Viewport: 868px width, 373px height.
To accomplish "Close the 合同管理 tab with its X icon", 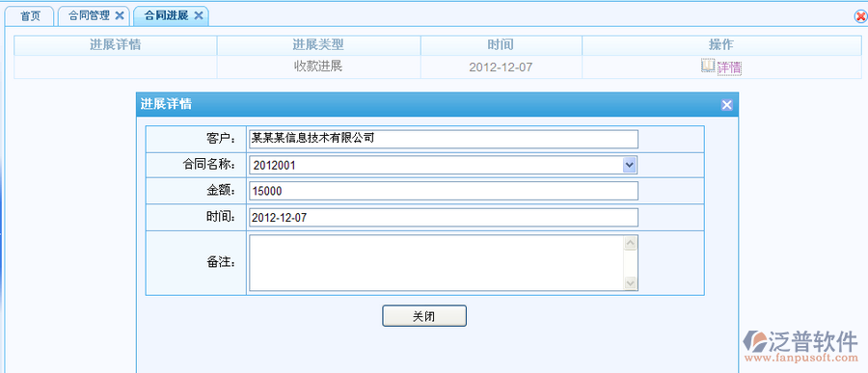I will (x=119, y=15).
